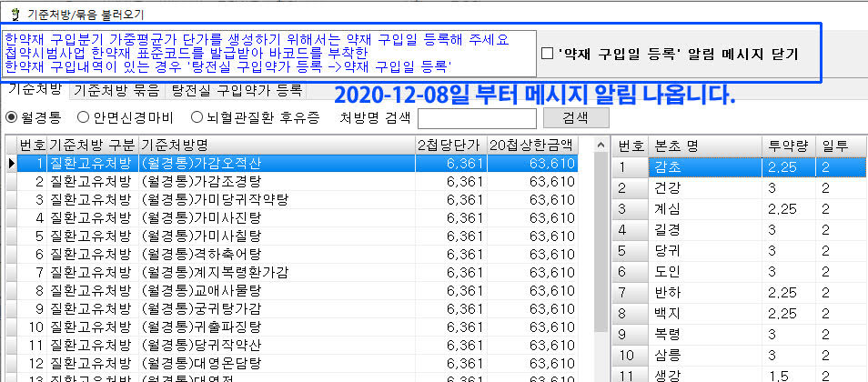Viewport: 868px width, 382px height.
Task: Open the 기준처방 묶음 tab
Action: 116,90
